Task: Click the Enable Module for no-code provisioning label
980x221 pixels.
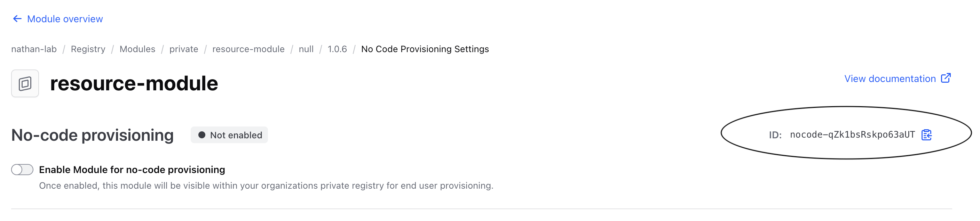Action: [132, 170]
